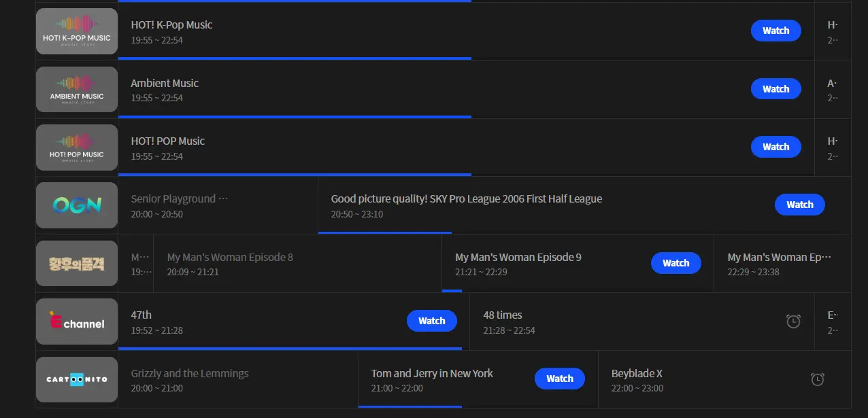Select Grizzly and the Lemmings entry
The width and height of the screenshot is (868, 418).
[238, 379]
